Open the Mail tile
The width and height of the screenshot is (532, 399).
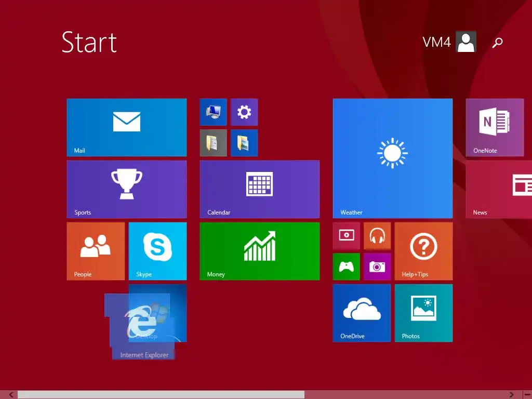click(127, 128)
